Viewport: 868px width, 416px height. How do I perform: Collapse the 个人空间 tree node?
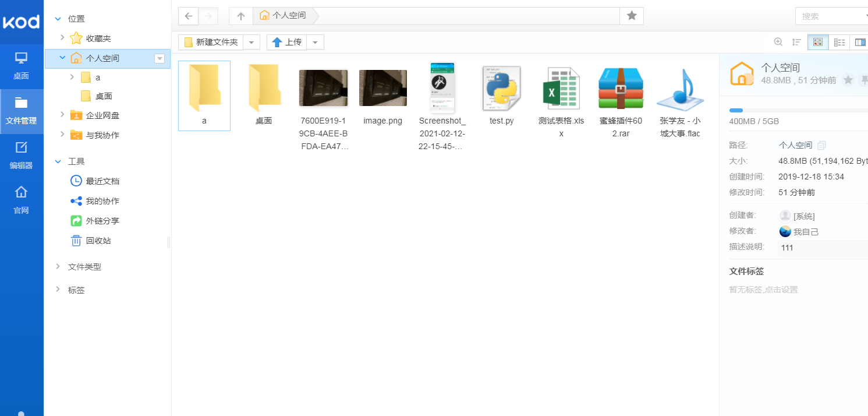pos(62,58)
